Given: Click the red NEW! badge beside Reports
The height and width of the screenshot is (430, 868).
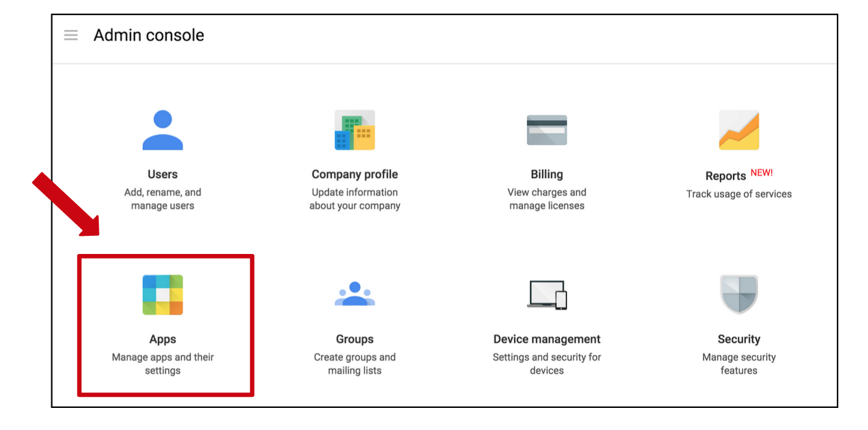Looking at the screenshot, I should (761, 173).
